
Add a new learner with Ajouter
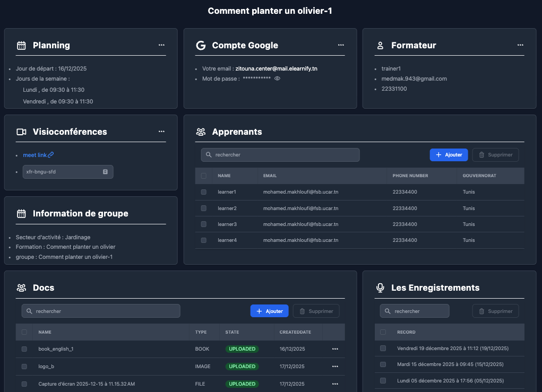[449, 155]
